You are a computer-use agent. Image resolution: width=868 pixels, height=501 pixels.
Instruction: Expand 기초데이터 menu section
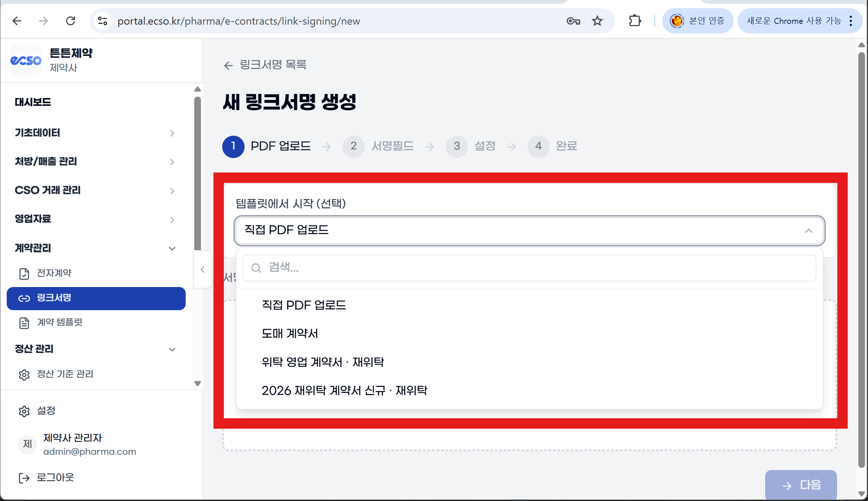point(172,133)
